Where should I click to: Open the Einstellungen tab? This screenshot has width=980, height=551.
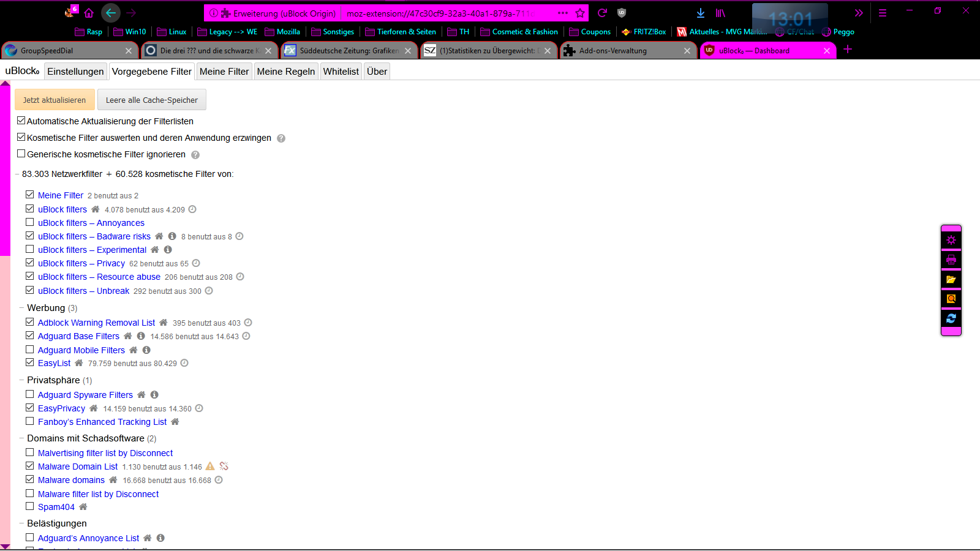click(x=75, y=72)
